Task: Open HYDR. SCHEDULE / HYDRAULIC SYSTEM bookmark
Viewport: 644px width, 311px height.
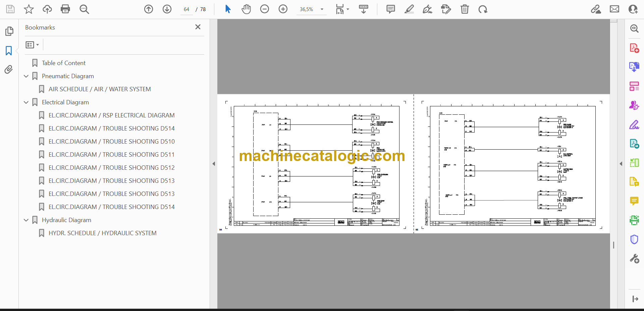Action: click(x=102, y=233)
